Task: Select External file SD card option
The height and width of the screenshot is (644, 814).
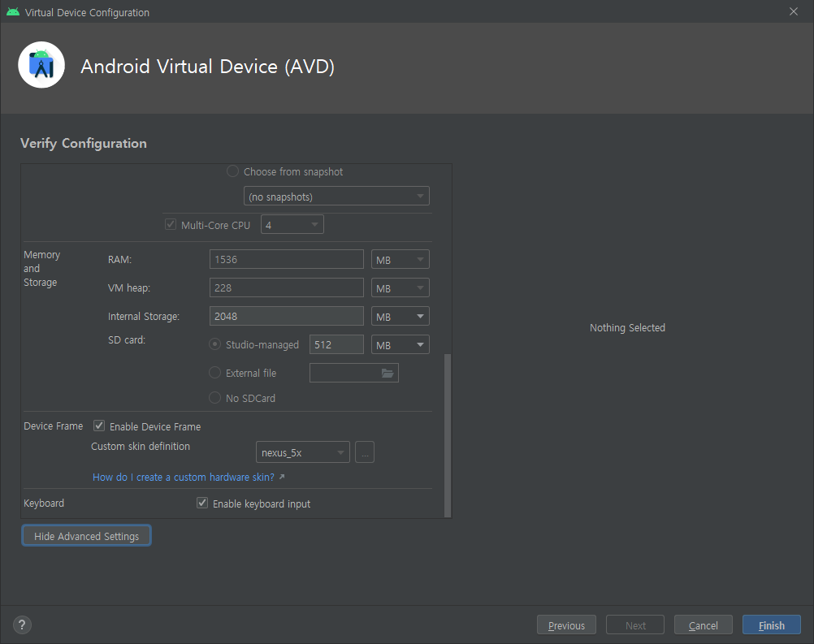Action: tap(214, 373)
